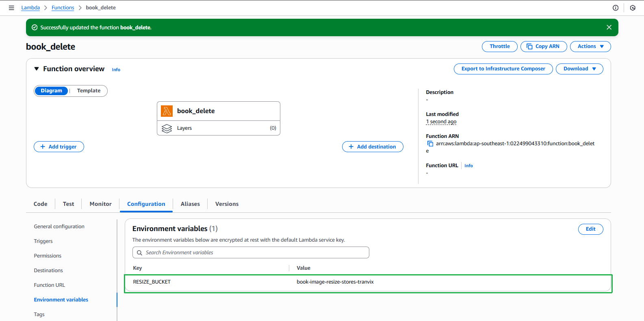Click the Throttle button
The image size is (644, 321).
[500, 46]
